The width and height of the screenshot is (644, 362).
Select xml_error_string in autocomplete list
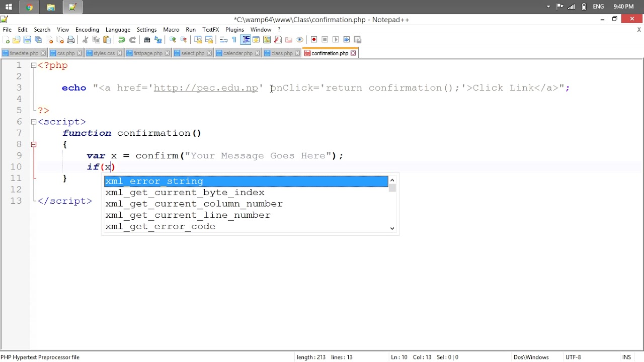tap(246, 181)
